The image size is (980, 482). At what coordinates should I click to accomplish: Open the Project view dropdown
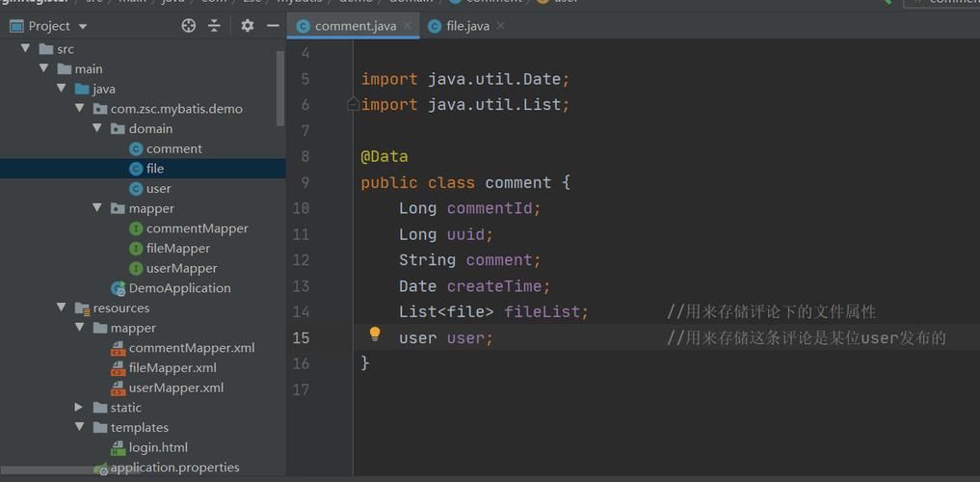point(82,26)
